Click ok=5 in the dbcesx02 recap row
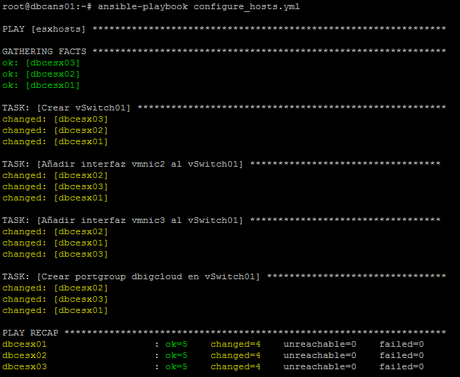 176,356
